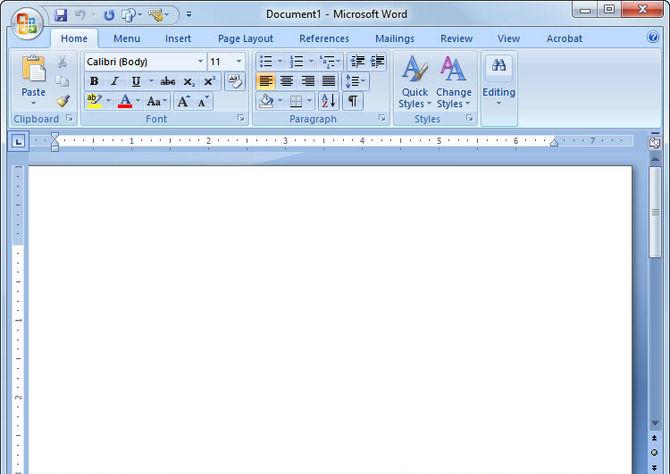Toggle Italic formatting

115,81
